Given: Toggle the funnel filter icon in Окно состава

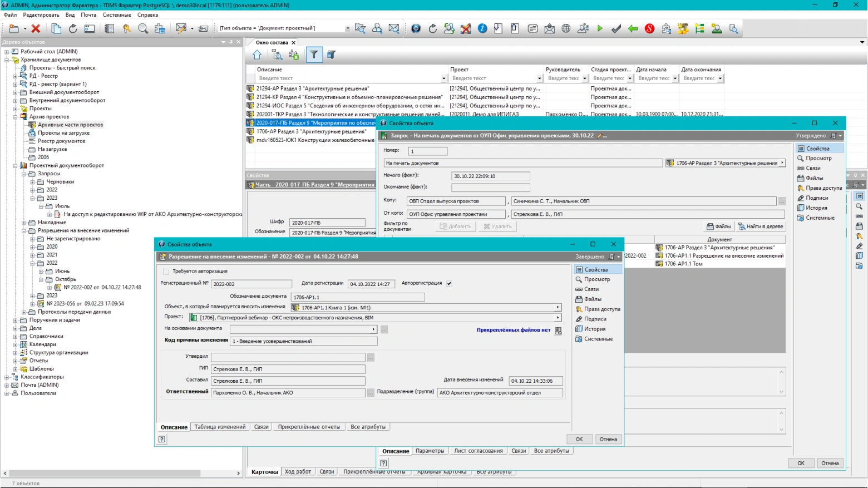Looking at the screenshot, I should point(314,55).
